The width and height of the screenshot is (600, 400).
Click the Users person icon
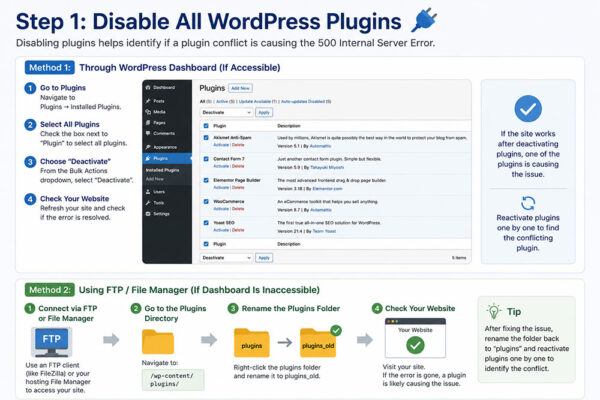(148, 191)
